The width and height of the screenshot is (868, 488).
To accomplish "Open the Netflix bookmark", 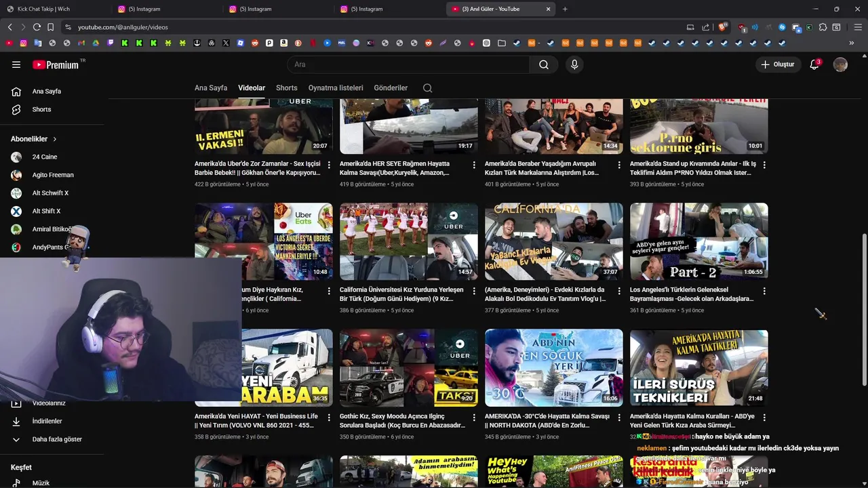I will pos(313,43).
